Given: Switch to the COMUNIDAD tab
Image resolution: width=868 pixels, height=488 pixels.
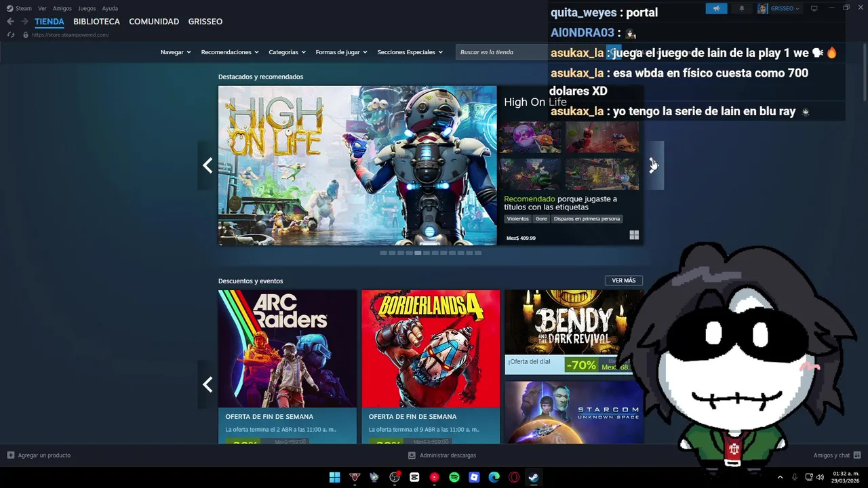Looking at the screenshot, I should (x=154, y=22).
